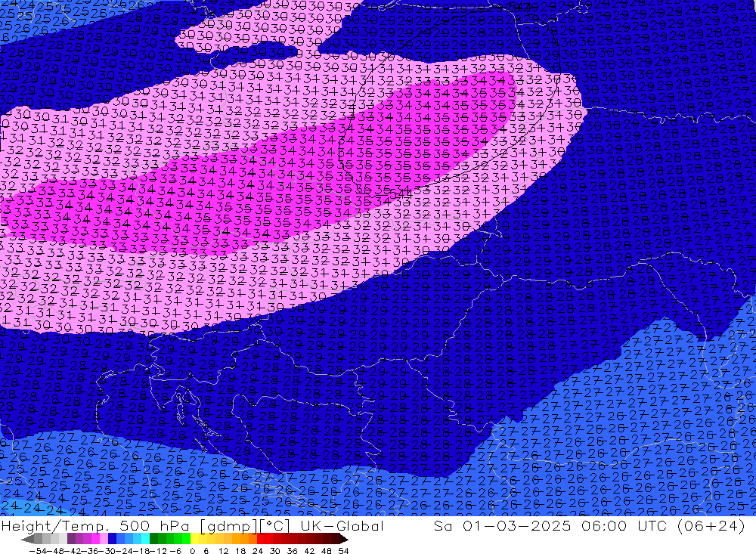Click the "36" legend value
Image resolution: width=756 pixels, height=554 pixels.
pyautogui.click(x=292, y=551)
